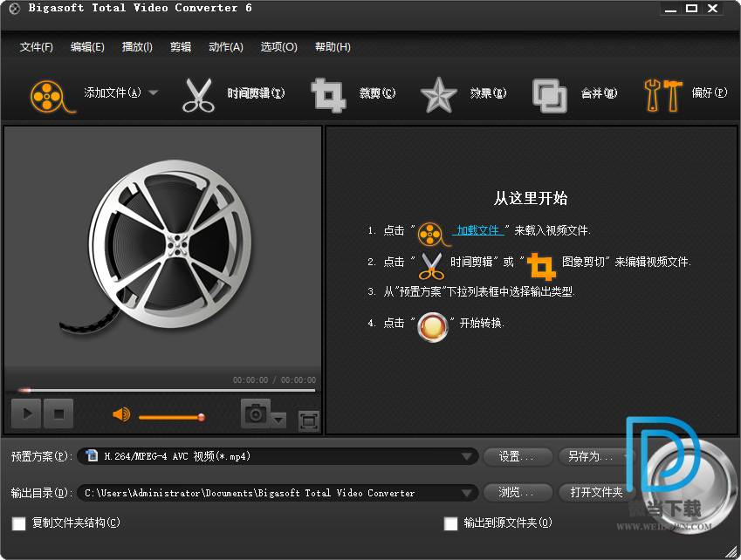
Task: Open the 帮助(H) menu
Action: (333, 47)
